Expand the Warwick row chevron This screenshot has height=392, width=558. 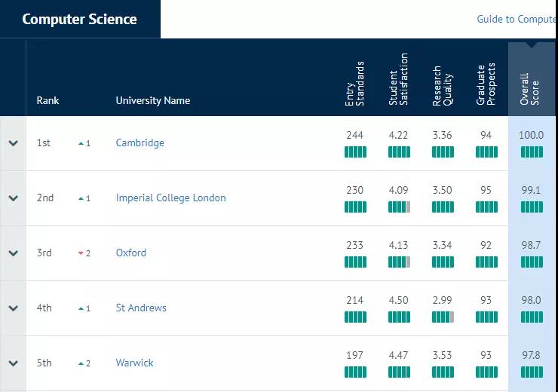[13, 363]
